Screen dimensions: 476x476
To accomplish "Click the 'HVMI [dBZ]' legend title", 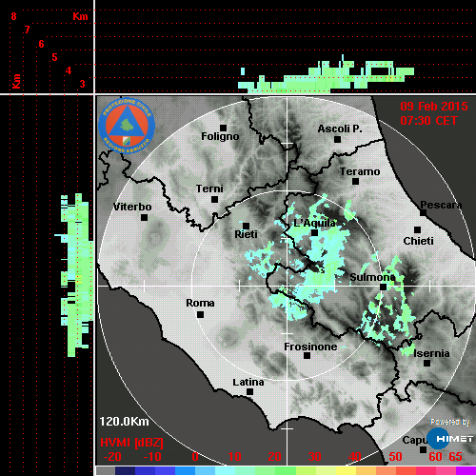I will tap(131, 443).
